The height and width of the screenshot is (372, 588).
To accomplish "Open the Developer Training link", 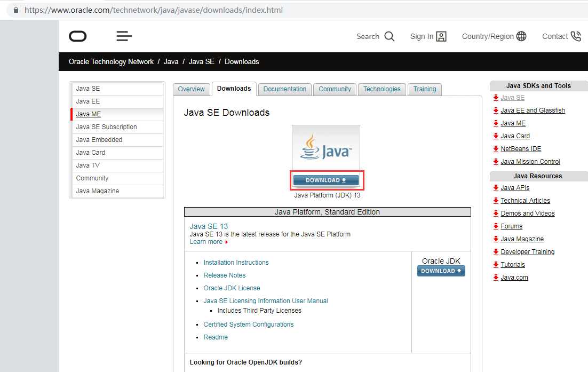I will [528, 251].
